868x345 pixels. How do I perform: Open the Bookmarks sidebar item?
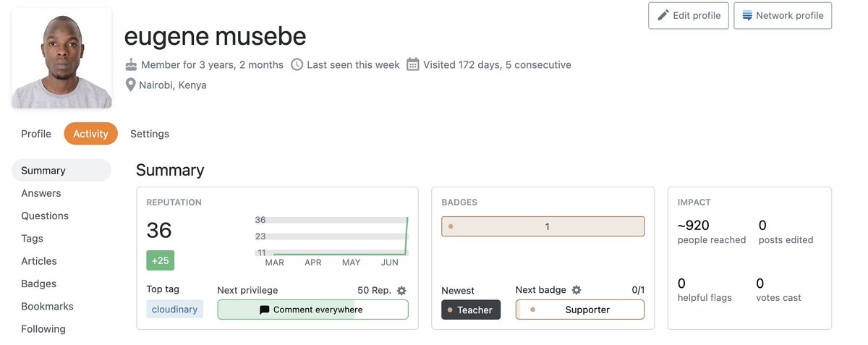pos(46,306)
